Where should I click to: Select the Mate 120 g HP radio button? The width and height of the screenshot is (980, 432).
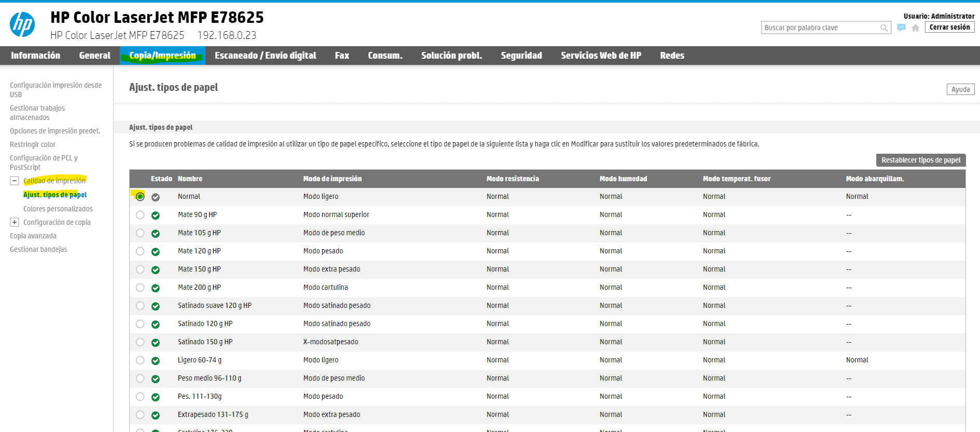click(140, 251)
